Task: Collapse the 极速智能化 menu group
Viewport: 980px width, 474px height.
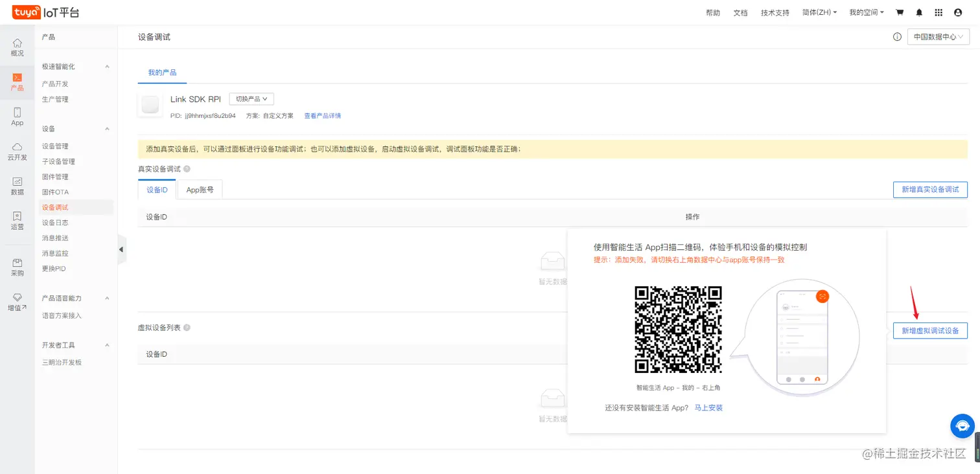Action: pyautogui.click(x=108, y=67)
